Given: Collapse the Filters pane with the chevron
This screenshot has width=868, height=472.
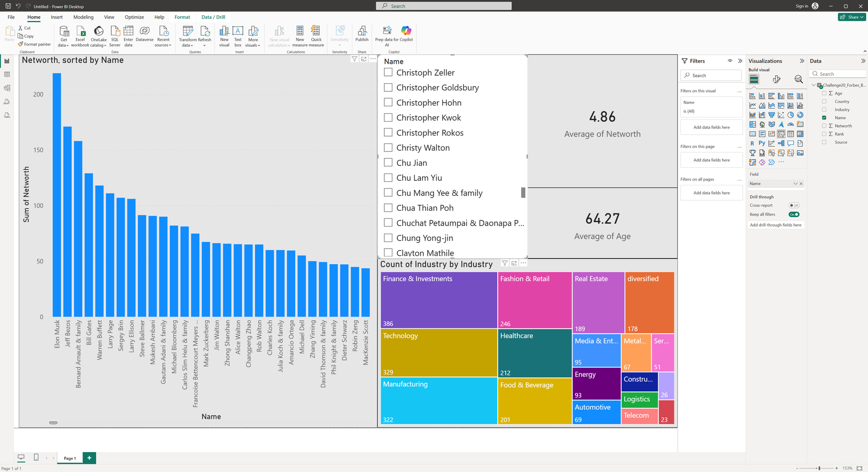Looking at the screenshot, I should click(740, 61).
